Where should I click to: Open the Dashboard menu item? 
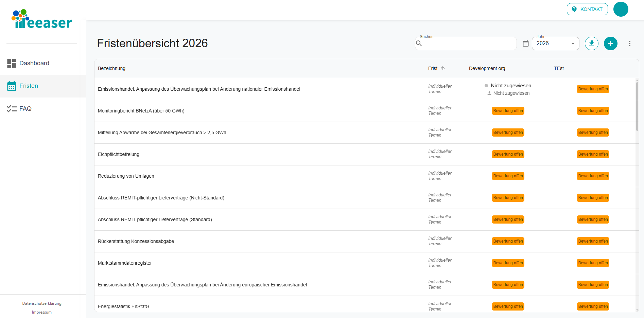(34, 63)
